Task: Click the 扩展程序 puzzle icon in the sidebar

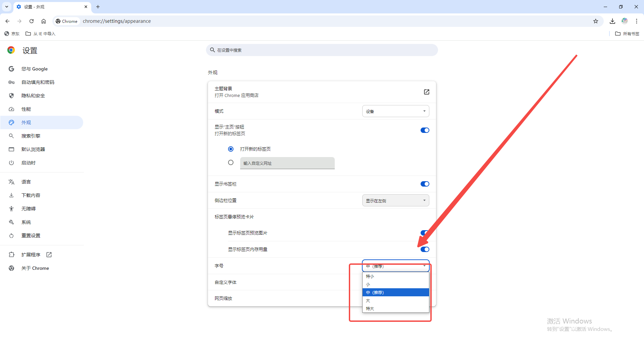Action: click(x=11, y=255)
